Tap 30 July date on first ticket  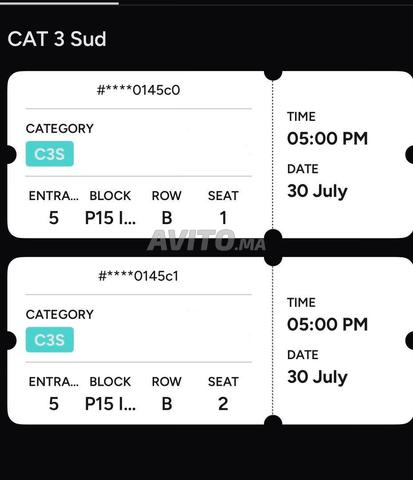(317, 191)
